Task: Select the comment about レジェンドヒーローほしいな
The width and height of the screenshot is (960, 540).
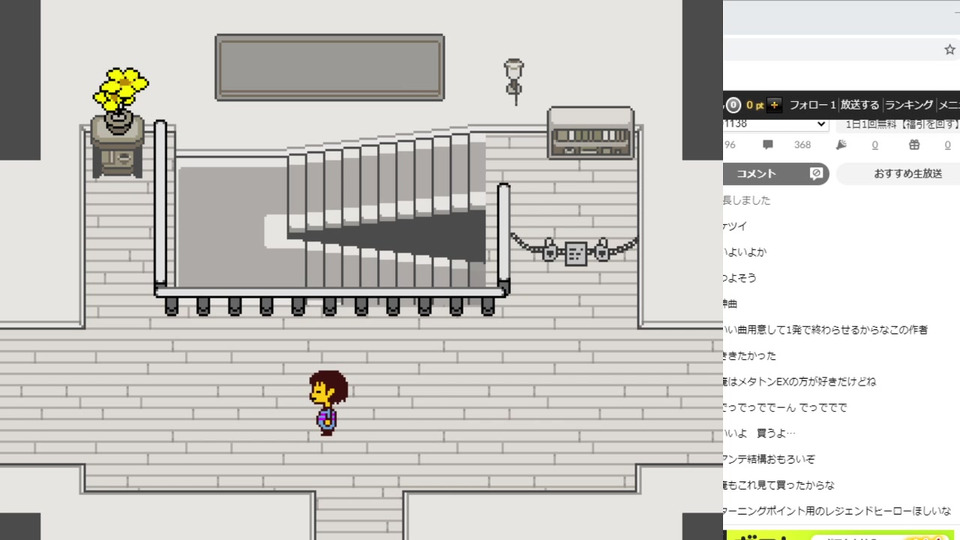Action: click(837, 511)
